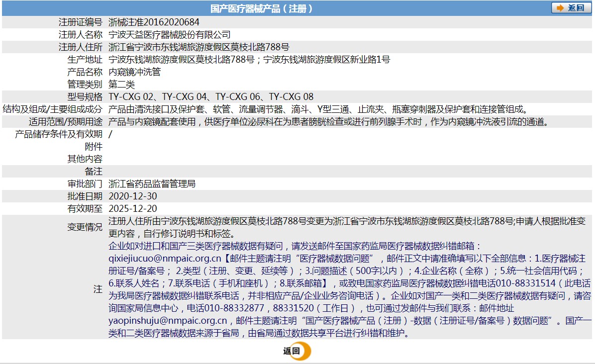This screenshot has width=595, height=364.
Task: Click the round 返回 button at the bottom
Action: click(x=297, y=351)
